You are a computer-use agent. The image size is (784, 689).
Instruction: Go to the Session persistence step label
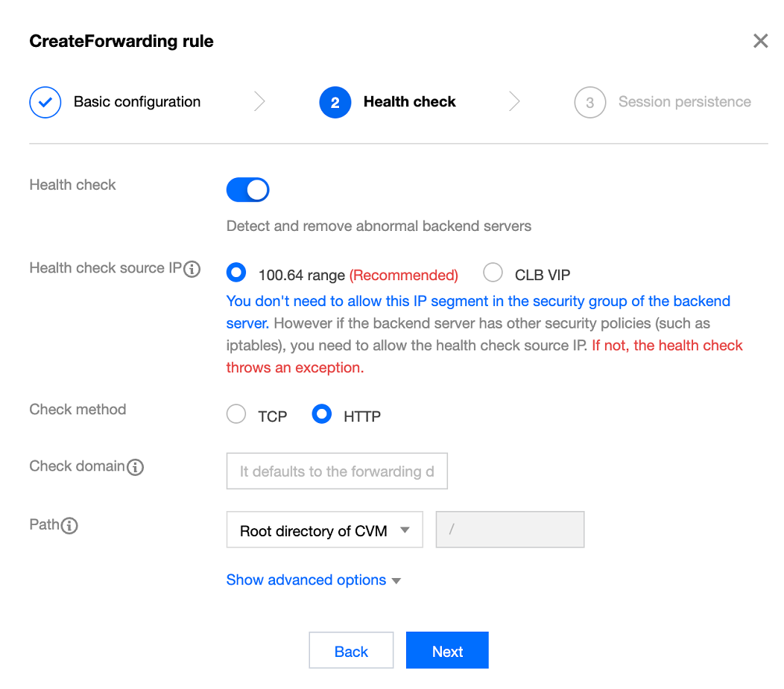pyautogui.click(x=684, y=102)
